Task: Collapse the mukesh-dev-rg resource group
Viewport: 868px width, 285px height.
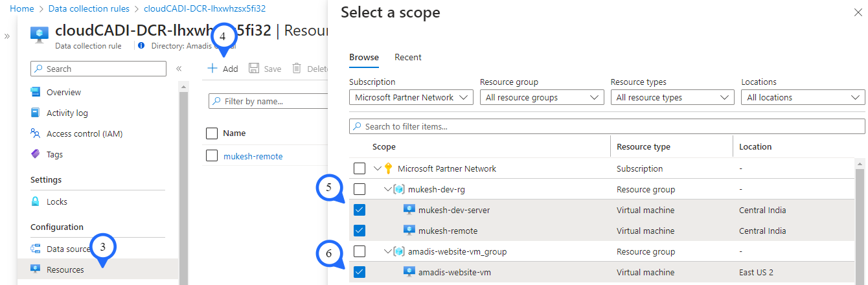Action: pyautogui.click(x=388, y=189)
